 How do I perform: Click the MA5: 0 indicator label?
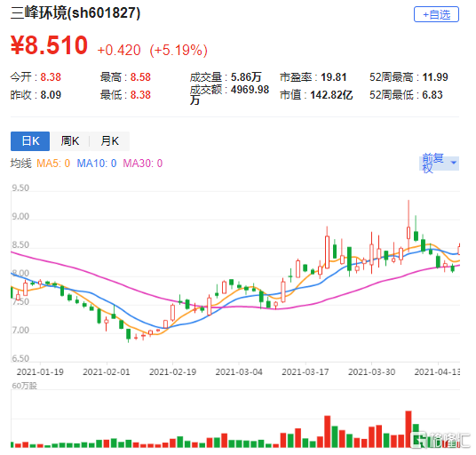53,164
